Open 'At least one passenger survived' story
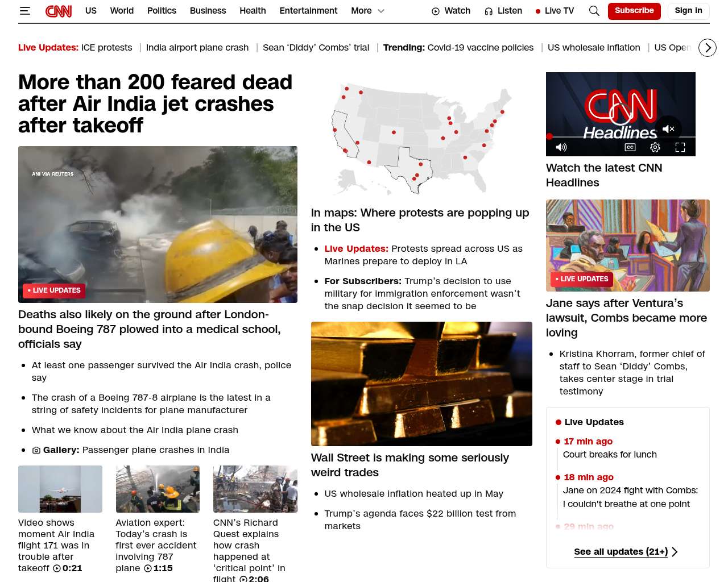Viewport: 728px width, 582px height. click(x=162, y=371)
